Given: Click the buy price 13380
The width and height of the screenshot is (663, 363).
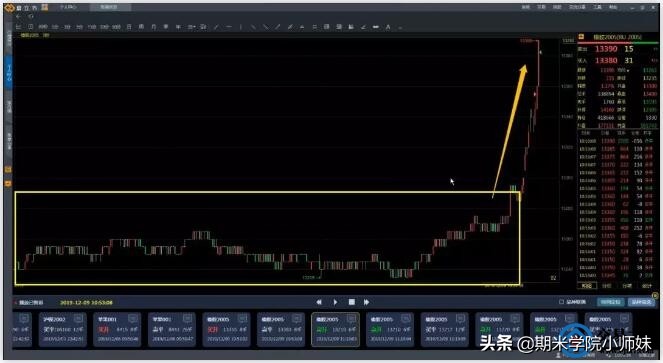Looking at the screenshot, I should (606, 60).
